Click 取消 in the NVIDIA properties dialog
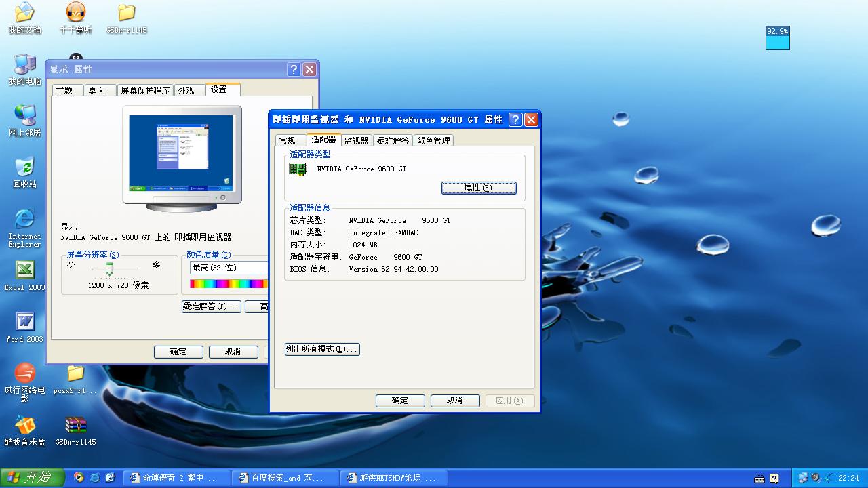This screenshot has height=488, width=868. pyautogui.click(x=454, y=401)
